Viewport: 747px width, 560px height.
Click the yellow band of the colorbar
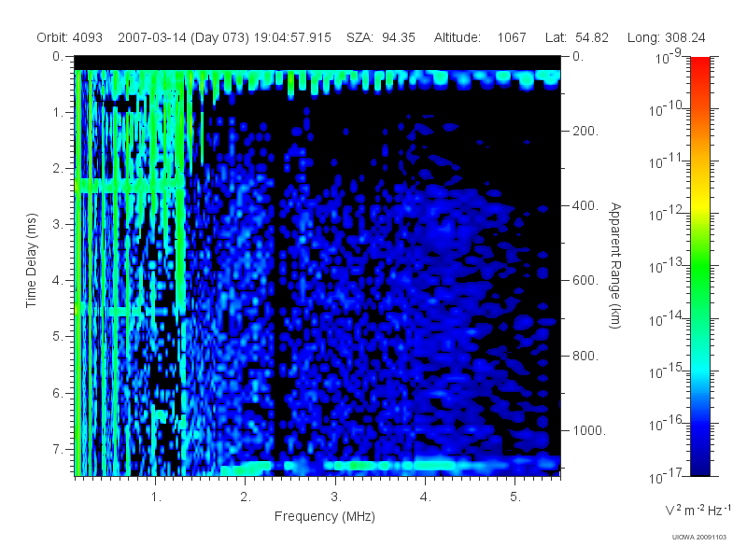(699, 203)
